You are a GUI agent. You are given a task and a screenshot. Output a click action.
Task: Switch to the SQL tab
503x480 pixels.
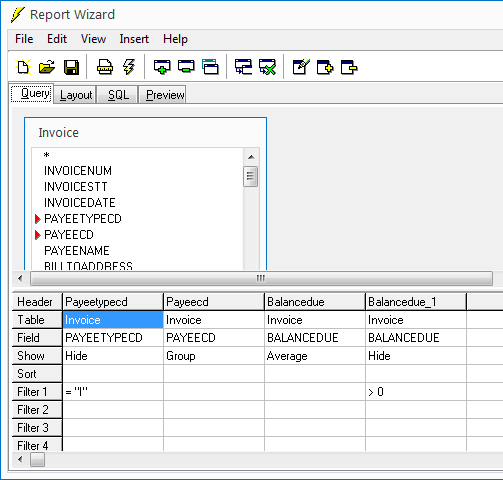pos(118,95)
